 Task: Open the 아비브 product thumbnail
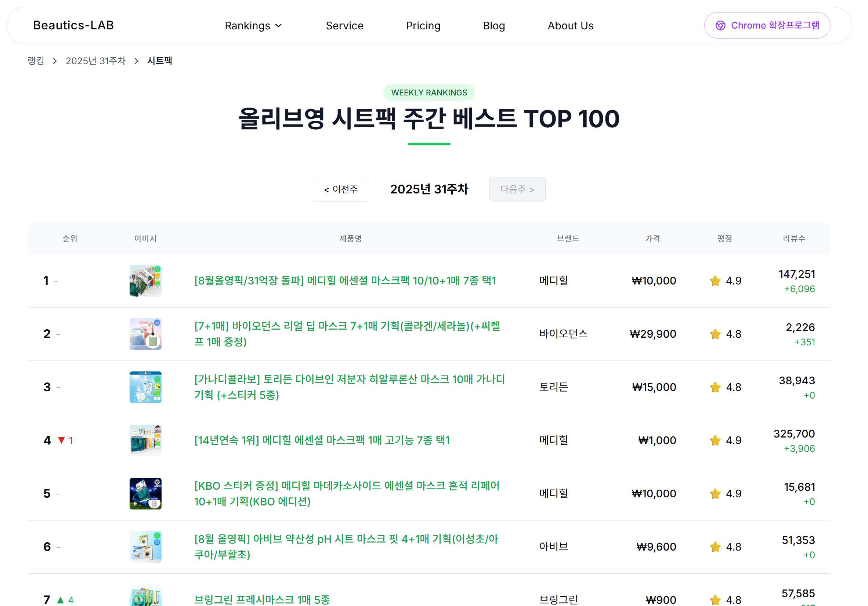(x=145, y=547)
